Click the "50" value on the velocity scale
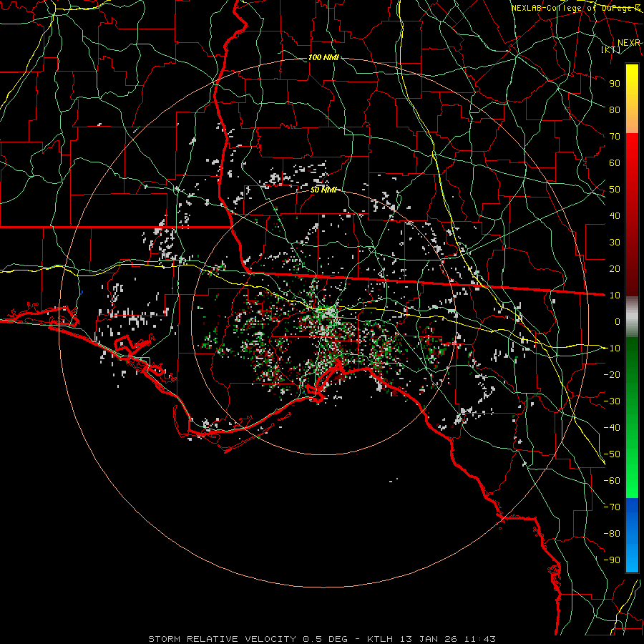Image resolution: width=644 pixels, height=644 pixels. pyautogui.click(x=615, y=190)
